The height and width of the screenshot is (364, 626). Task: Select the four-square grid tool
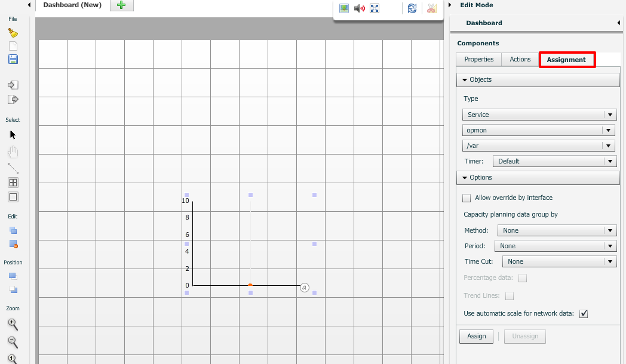[13, 183]
